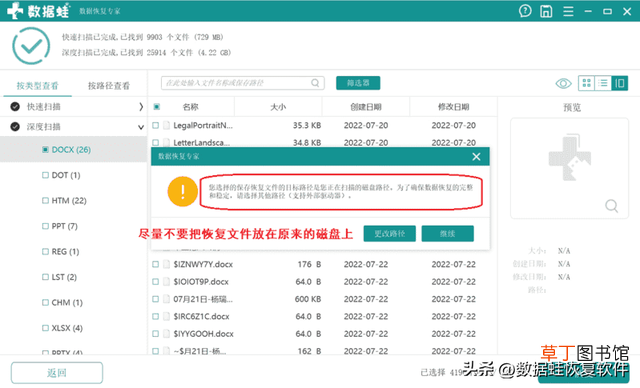This screenshot has height=388, width=640.
Task: Click the 更改路径 button in dialog
Action: click(x=389, y=233)
